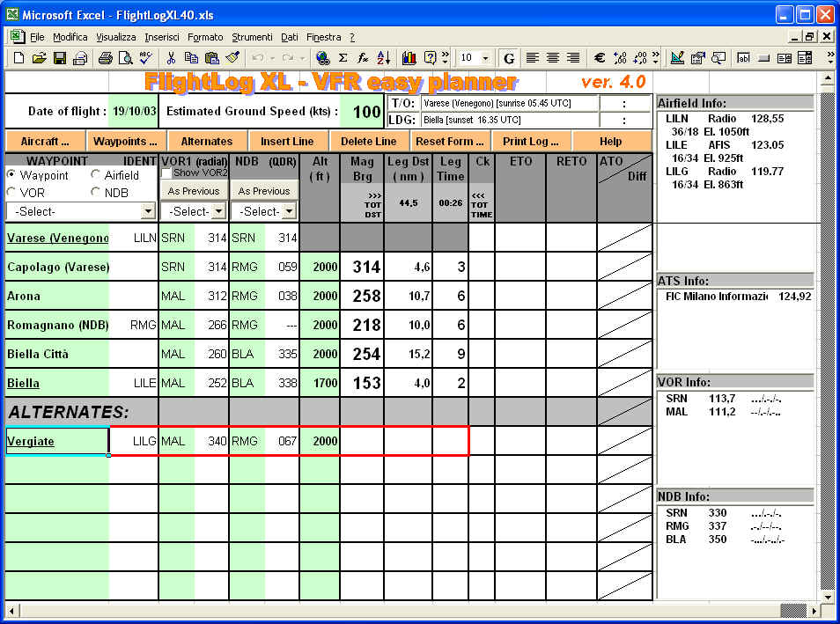
Task: Open the Strumenti menu
Action: pos(253,37)
